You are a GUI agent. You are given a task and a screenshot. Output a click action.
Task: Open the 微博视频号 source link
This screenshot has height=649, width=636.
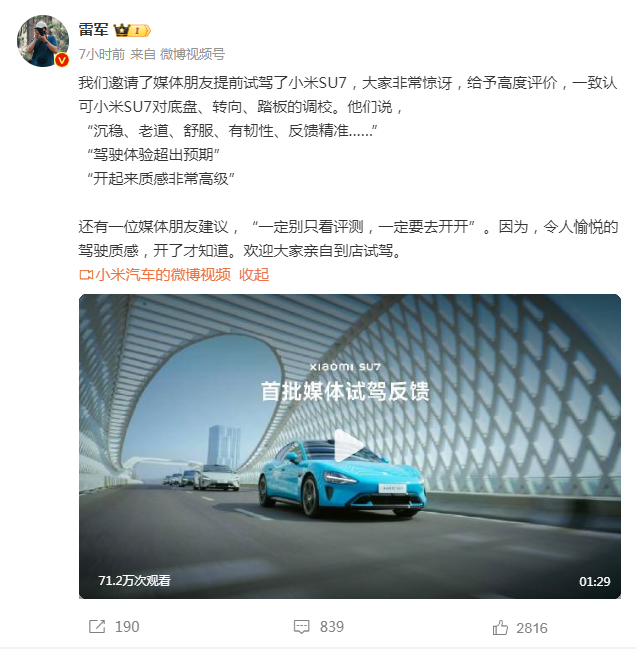(192, 54)
